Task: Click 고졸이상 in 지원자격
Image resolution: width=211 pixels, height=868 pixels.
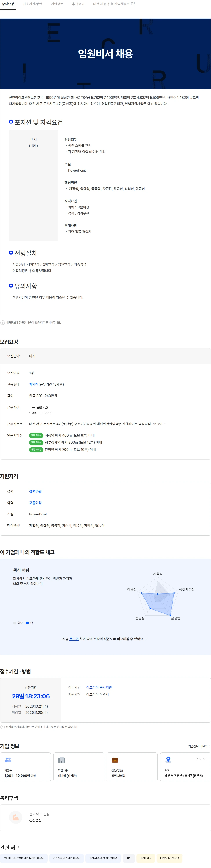Action: tap(35, 503)
